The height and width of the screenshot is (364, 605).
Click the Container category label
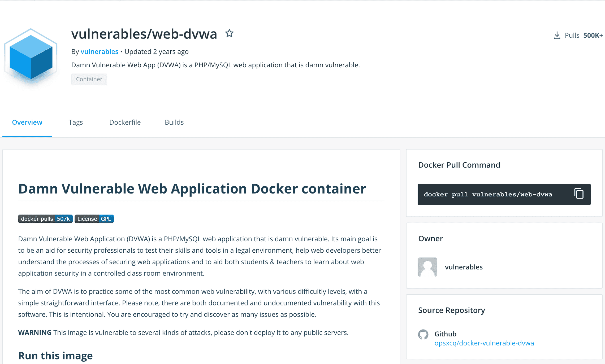[x=89, y=79]
